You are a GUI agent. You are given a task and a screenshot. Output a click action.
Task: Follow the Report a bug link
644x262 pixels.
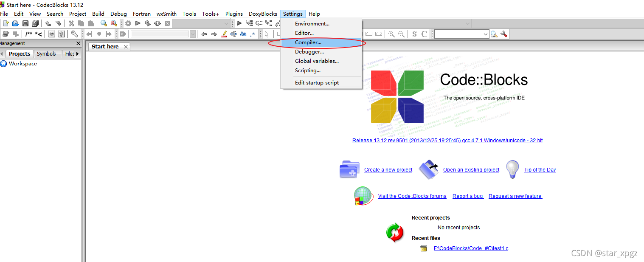coord(468,196)
